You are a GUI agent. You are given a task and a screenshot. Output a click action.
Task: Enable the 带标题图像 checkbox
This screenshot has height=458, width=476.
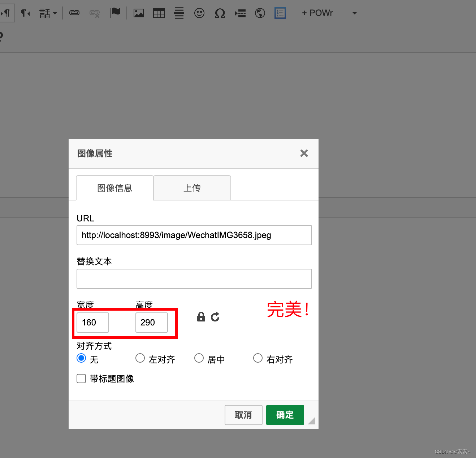click(x=81, y=379)
